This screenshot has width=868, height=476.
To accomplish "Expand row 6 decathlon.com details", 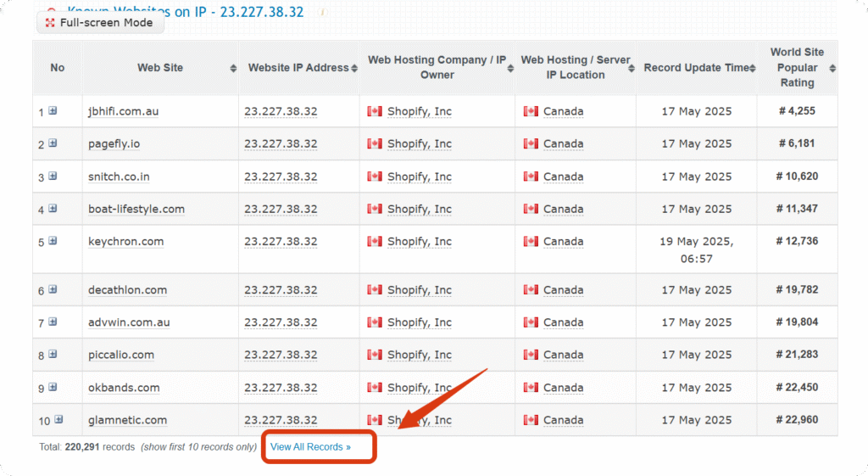I will 53,289.
